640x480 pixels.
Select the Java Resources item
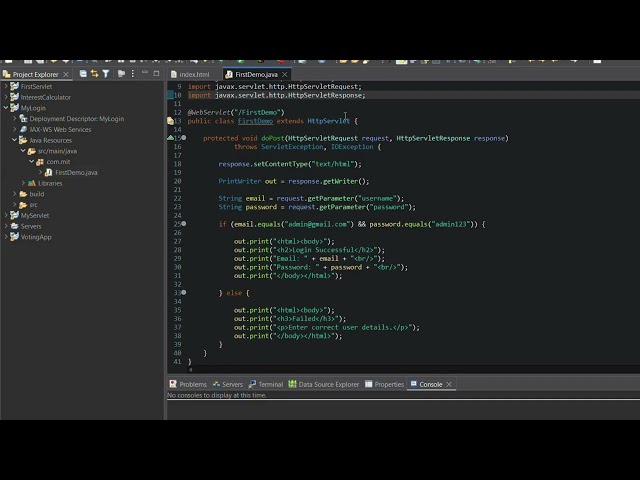tap(50, 140)
